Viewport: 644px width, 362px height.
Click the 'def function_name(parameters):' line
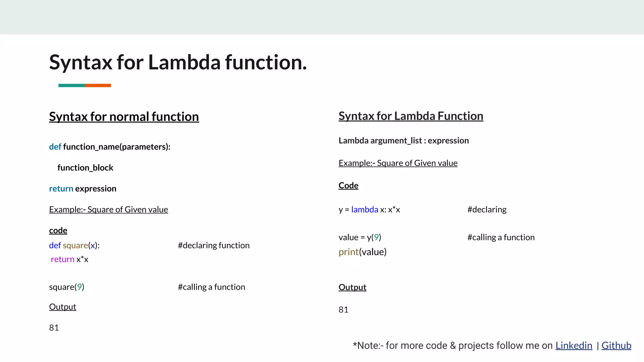[110, 147]
